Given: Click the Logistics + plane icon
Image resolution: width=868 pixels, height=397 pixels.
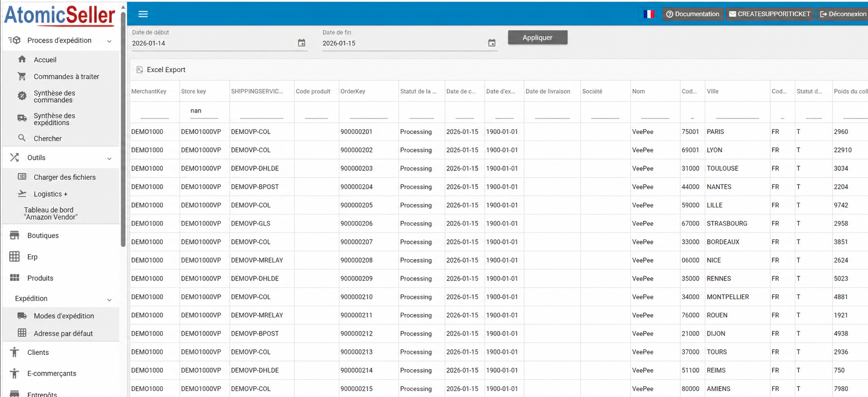Looking at the screenshot, I should (22, 193).
